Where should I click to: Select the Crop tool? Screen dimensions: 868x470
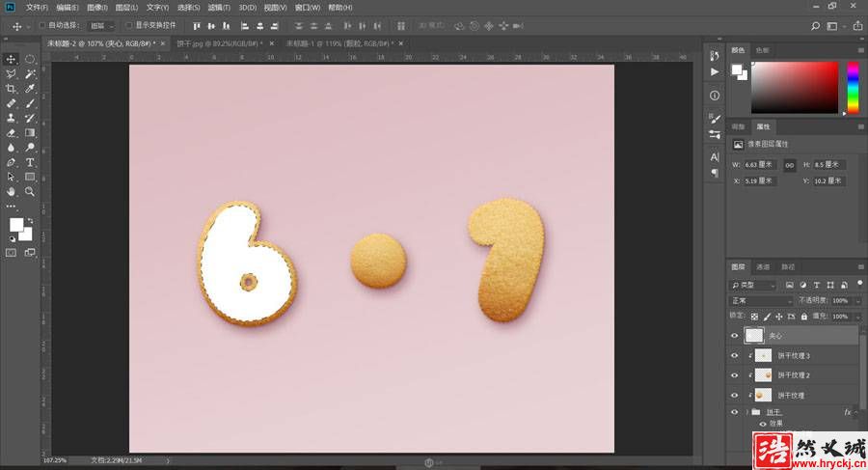(x=11, y=89)
